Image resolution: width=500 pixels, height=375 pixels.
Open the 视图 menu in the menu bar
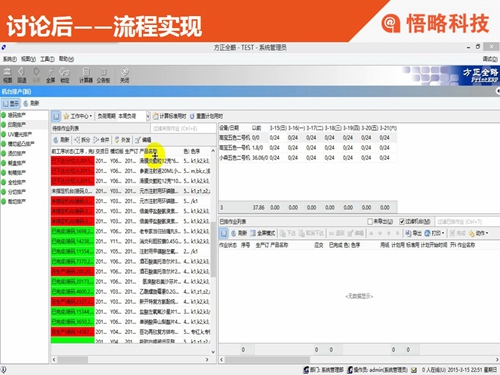(28, 59)
